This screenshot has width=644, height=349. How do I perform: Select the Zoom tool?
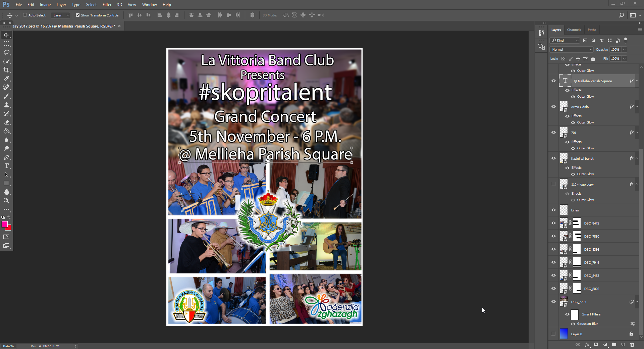click(x=6, y=201)
